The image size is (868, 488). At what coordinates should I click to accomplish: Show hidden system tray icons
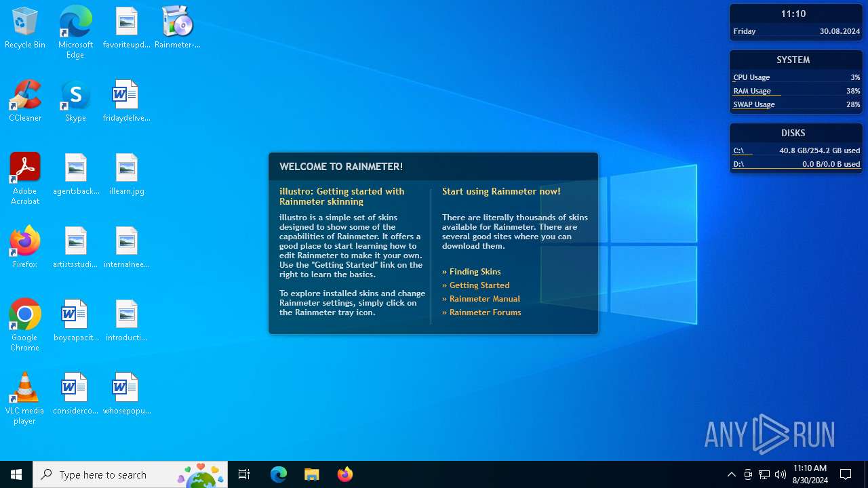click(x=731, y=474)
